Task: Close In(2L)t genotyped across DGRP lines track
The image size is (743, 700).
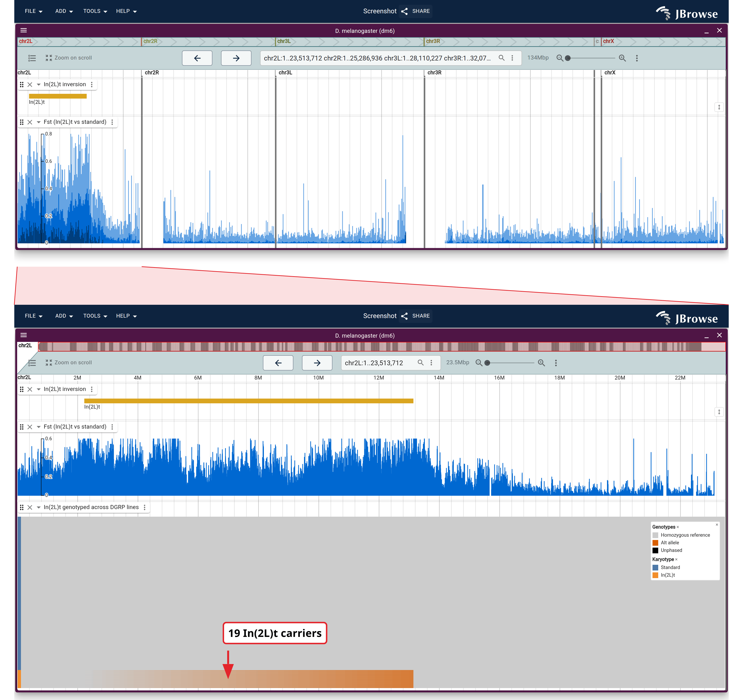Action: [x=30, y=507]
